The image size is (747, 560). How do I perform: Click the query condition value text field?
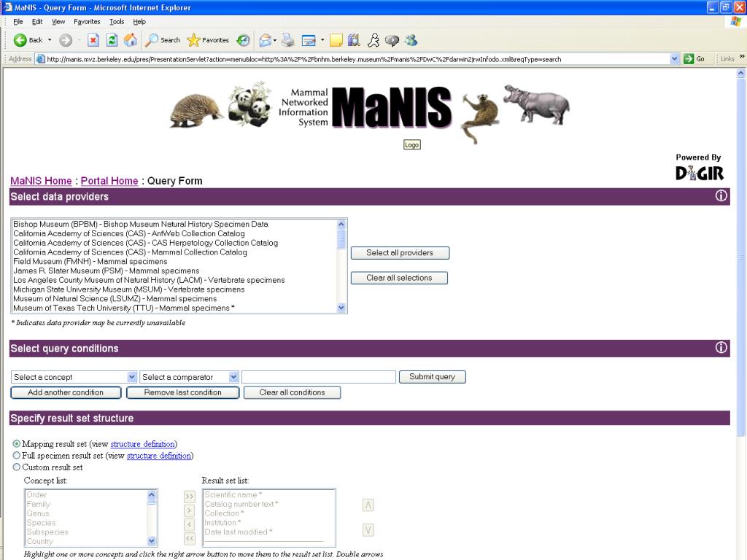coord(319,377)
